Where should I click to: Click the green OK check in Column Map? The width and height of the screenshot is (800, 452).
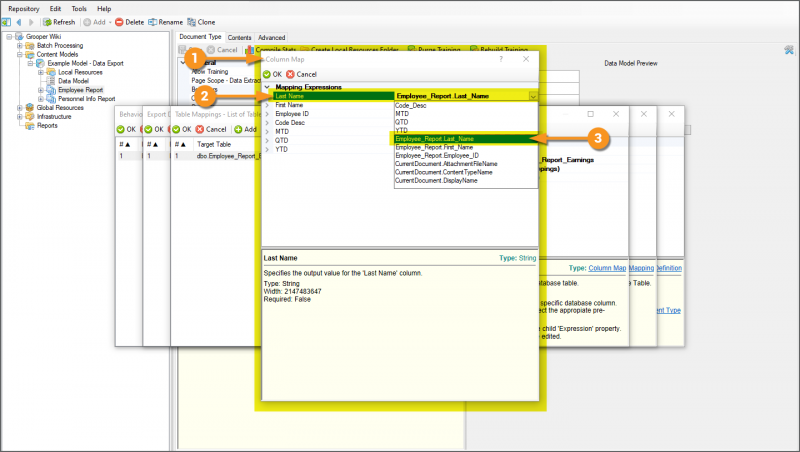click(267, 74)
